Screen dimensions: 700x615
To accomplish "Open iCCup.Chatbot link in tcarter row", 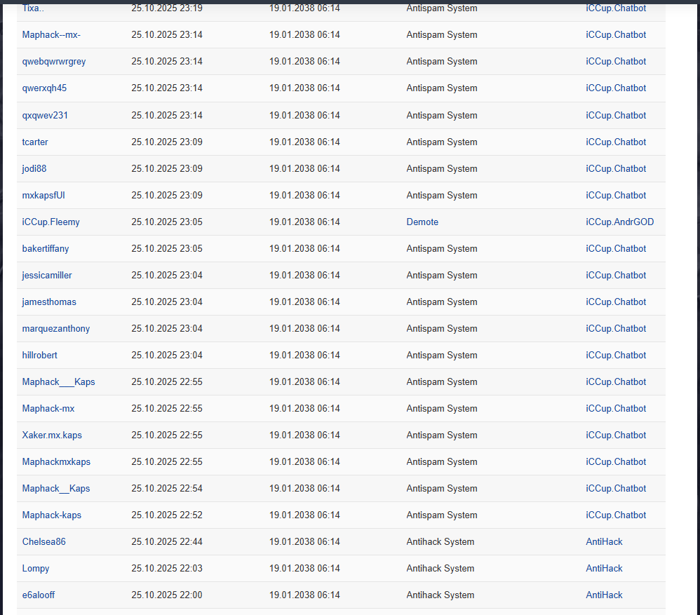I will coord(616,142).
